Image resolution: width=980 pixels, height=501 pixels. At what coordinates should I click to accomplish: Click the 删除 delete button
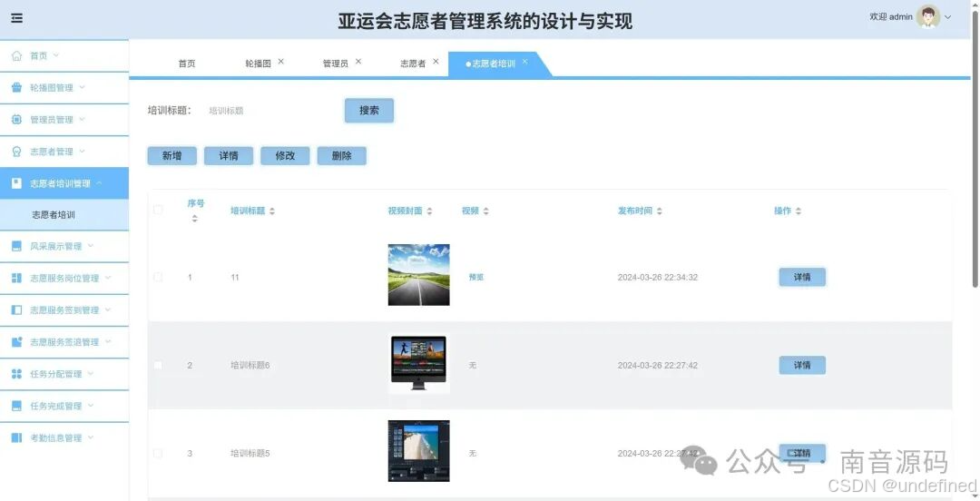click(x=342, y=156)
